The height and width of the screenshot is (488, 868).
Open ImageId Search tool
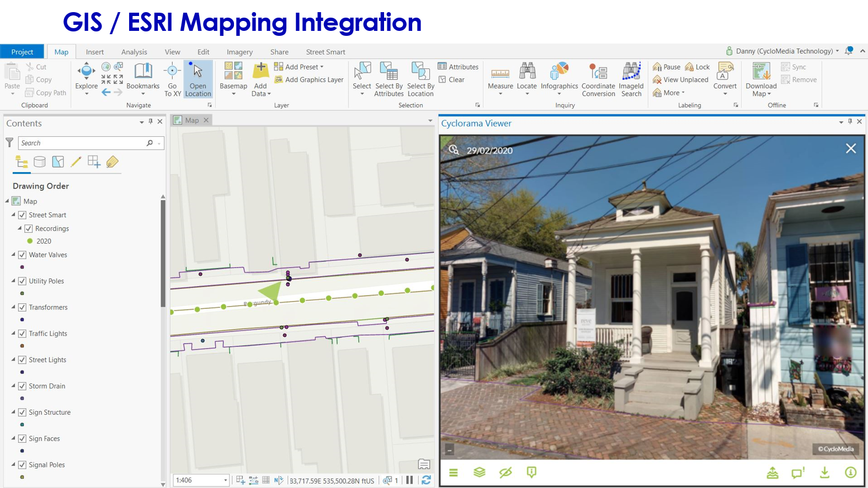pos(631,79)
